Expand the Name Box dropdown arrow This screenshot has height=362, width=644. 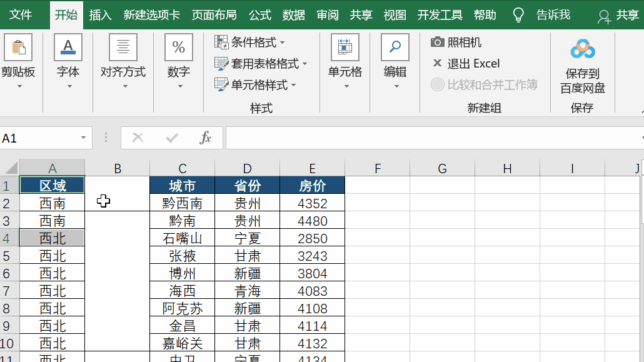click(x=83, y=138)
